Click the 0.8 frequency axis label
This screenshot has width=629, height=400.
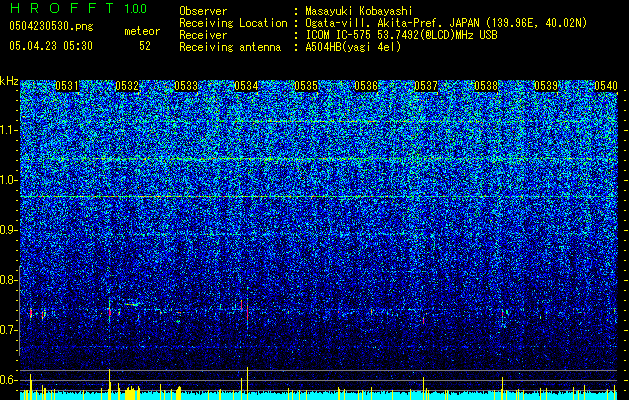(x=9, y=280)
